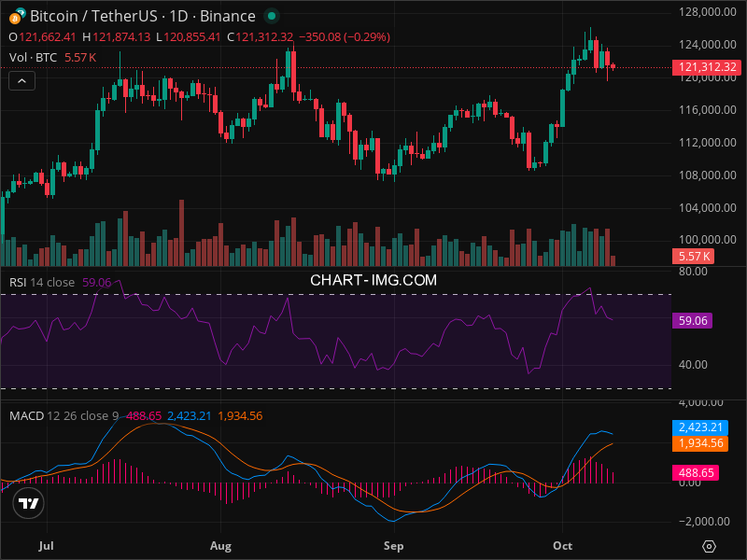
Task: Click the Aug label on time axis
Action: pos(220,544)
